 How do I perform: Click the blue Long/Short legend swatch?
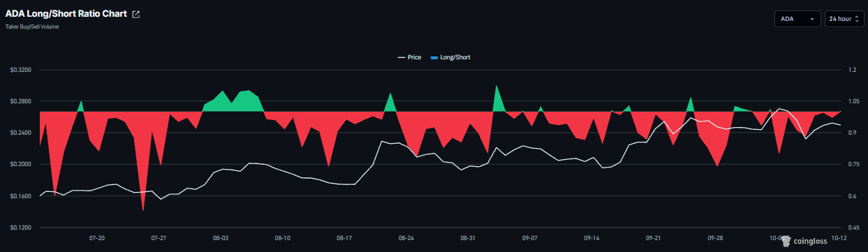434,57
